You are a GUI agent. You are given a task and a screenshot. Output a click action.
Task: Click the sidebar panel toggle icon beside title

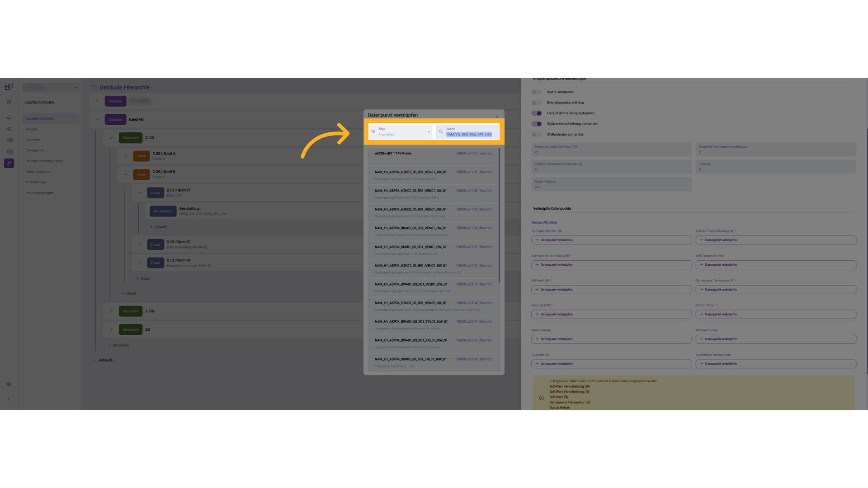94,88
